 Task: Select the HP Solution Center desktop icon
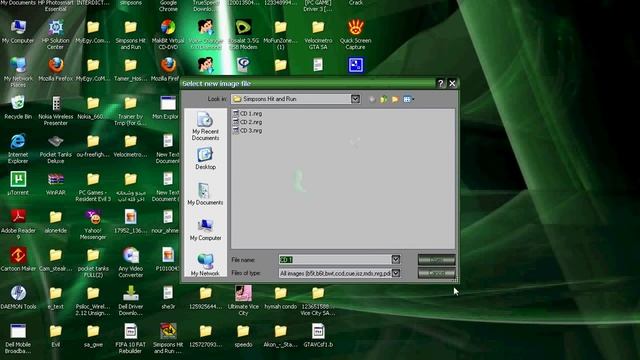click(56, 35)
